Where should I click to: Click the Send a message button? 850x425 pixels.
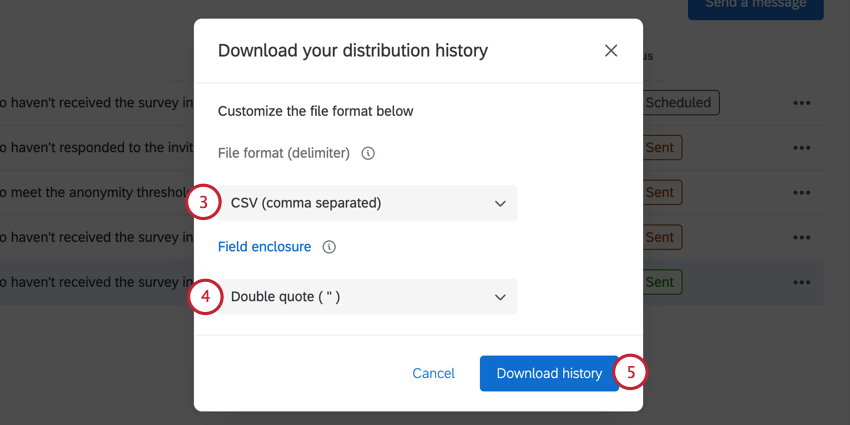click(x=755, y=6)
